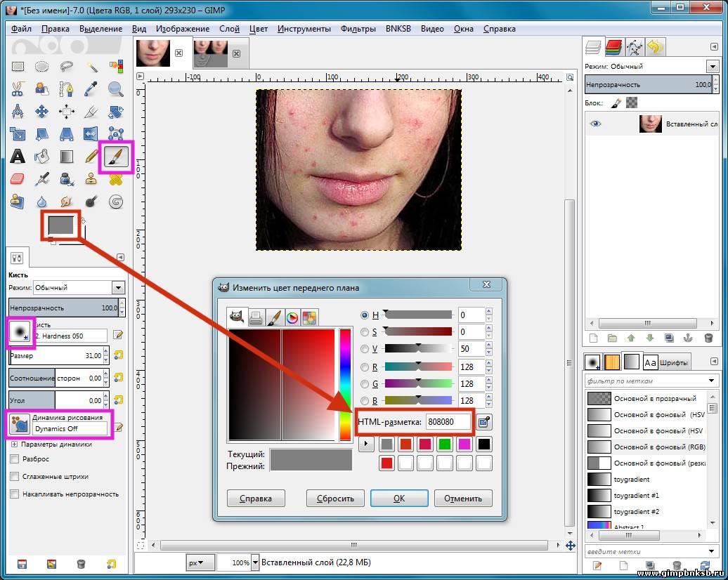Open the layers dock configuration menu arrow
The width and height of the screenshot is (728, 580).
click(x=714, y=47)
